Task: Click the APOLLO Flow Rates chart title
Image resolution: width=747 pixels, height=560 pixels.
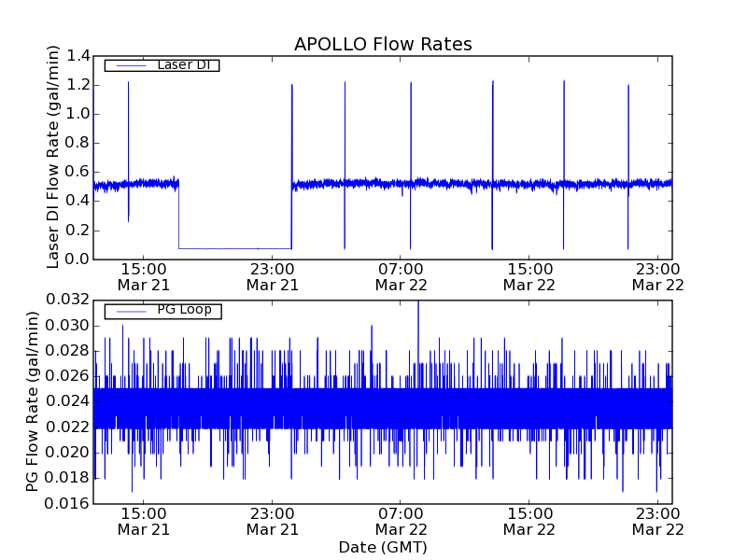Action: pos(383,44)
